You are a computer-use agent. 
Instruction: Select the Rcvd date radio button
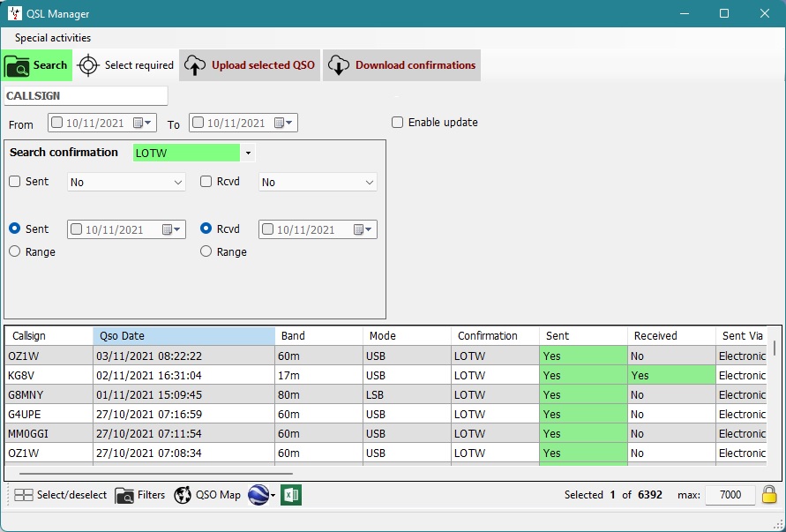coord(206,229)
